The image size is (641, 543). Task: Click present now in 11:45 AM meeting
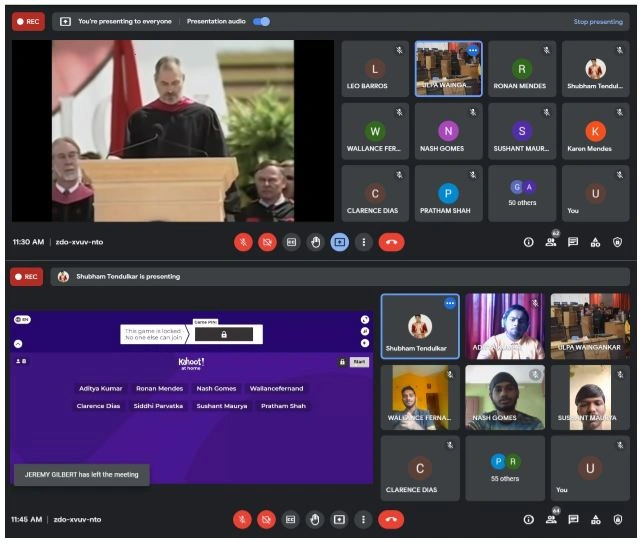click(339, 520)
